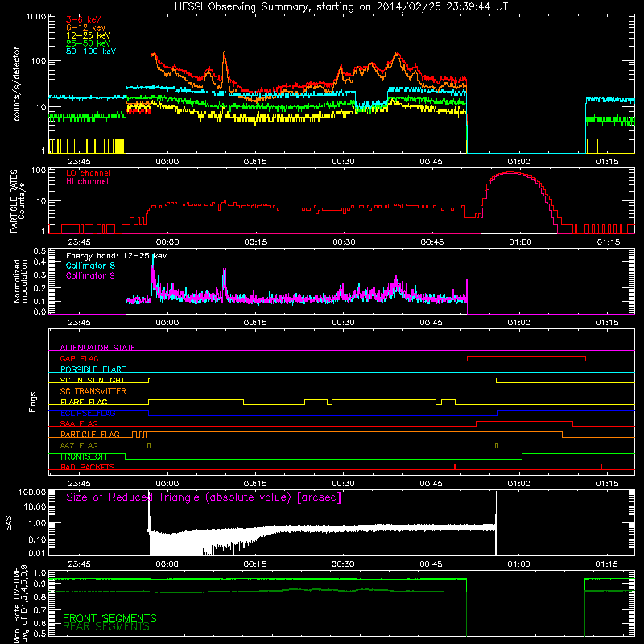Click the REAR SEGMENTS legend label
Viewport: 644px width, 644px height.
(106, 627)
